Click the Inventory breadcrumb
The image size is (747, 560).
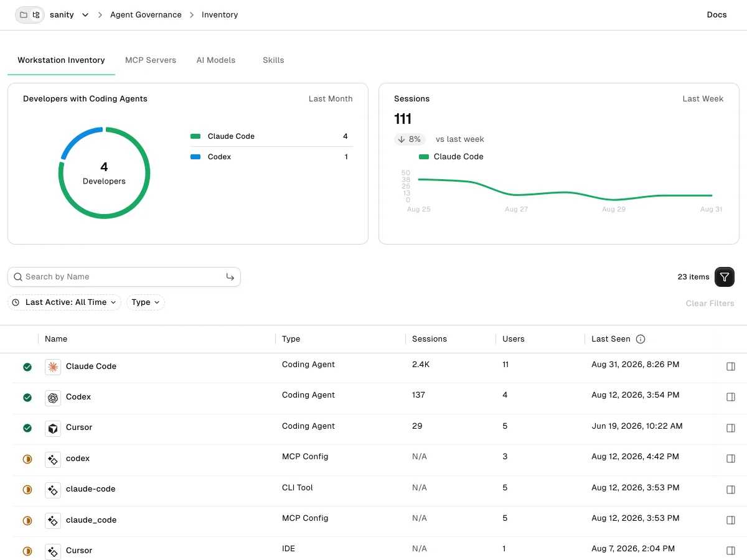point(220,15)
